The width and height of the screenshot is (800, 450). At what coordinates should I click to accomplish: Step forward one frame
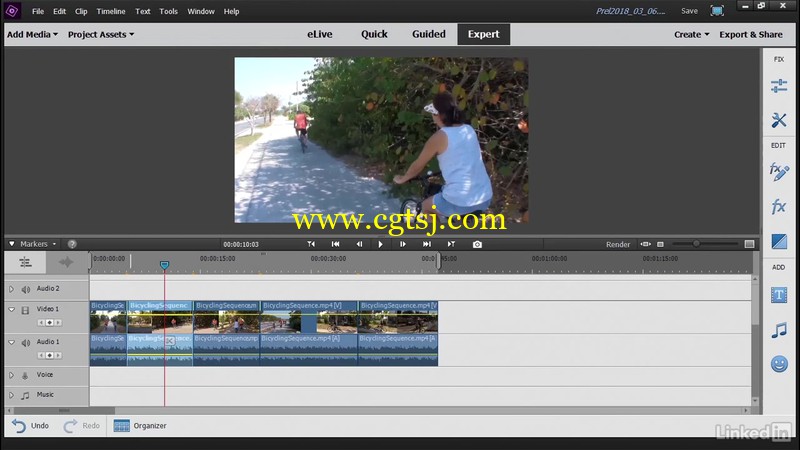click(x=403, y=244)
